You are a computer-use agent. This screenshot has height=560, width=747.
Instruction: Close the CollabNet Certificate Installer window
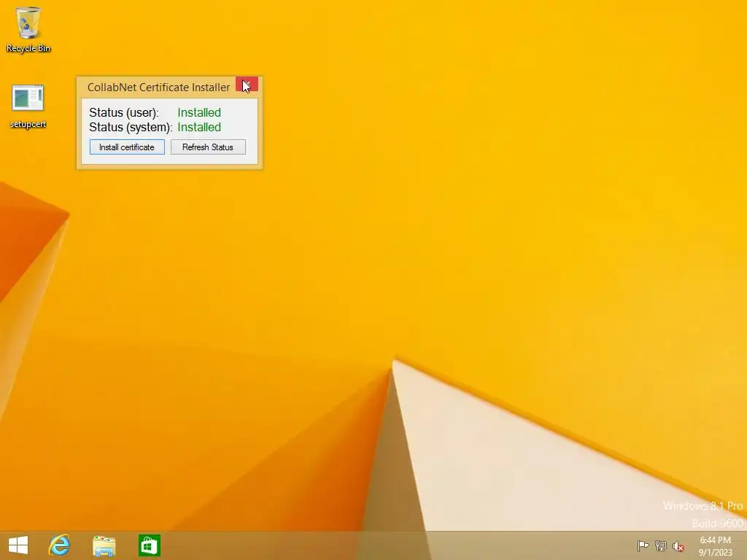coord(247,85)
